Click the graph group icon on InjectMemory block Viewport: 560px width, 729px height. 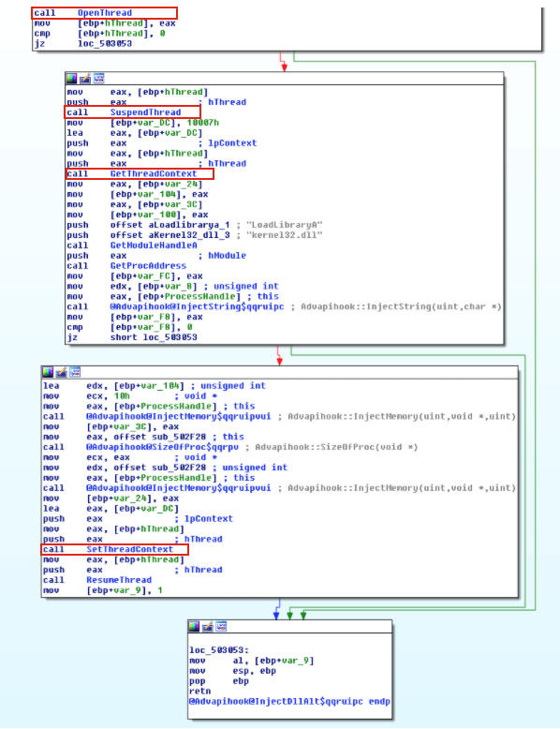[75, 372]
